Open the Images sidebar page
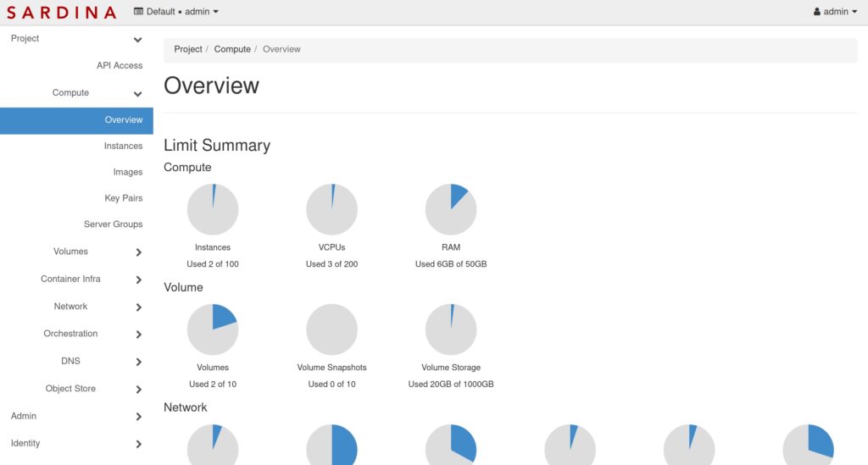 pyautogui.click(x=128, y=172)
